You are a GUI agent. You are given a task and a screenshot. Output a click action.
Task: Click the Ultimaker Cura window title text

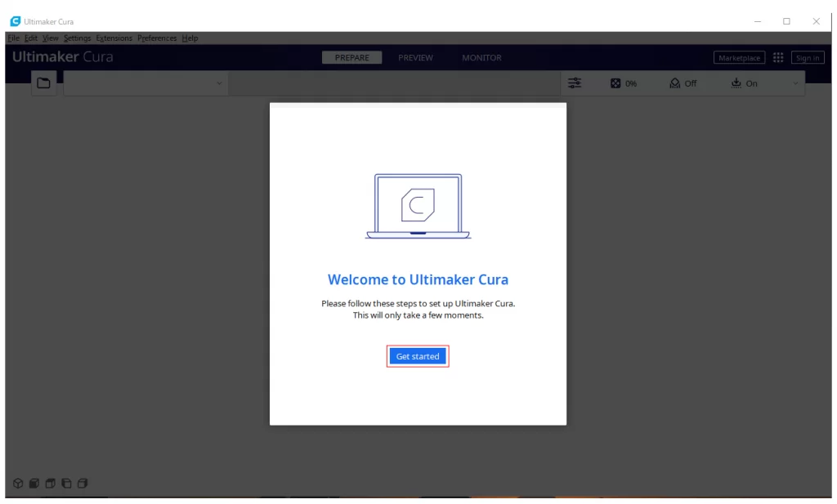click(48, 22)
